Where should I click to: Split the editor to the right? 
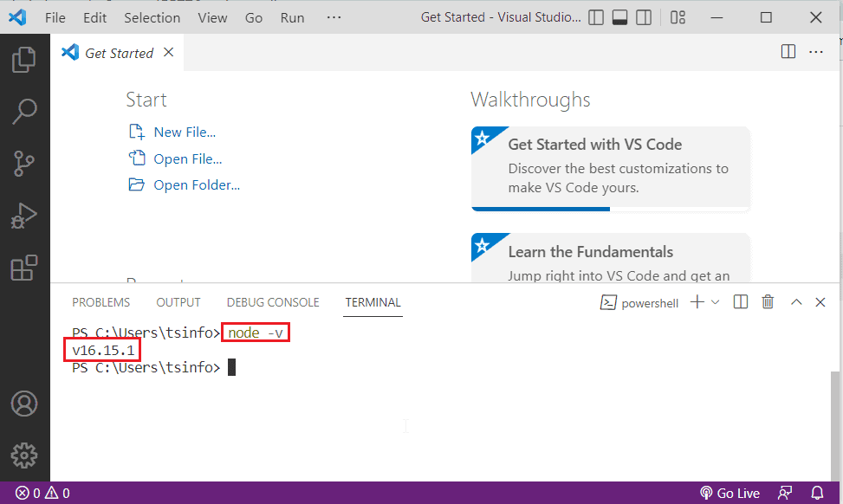point(788,52)
